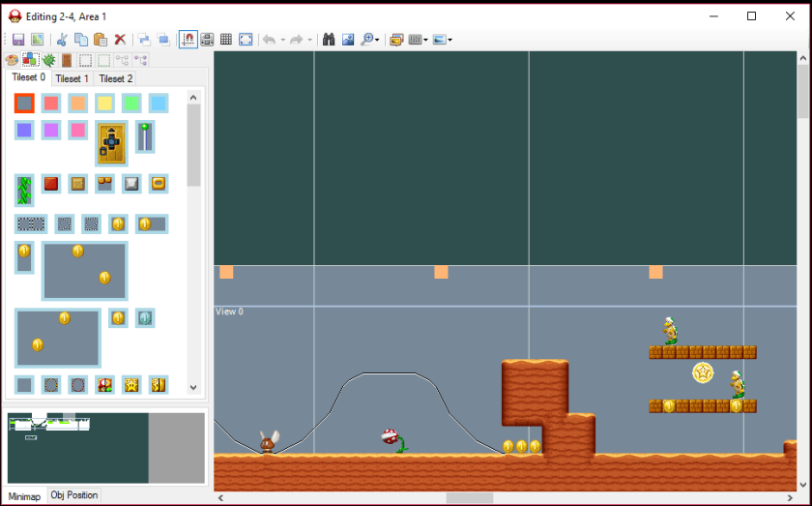The width and height of the screenshot is (812, 506).
Task: Click the binoculars Find icon
Action: 328,40
